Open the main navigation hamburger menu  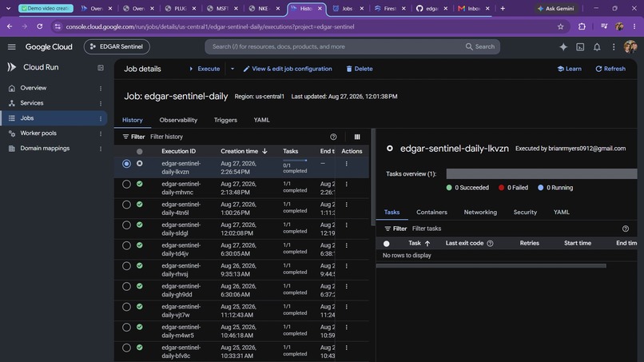click(x=11, y=47)
